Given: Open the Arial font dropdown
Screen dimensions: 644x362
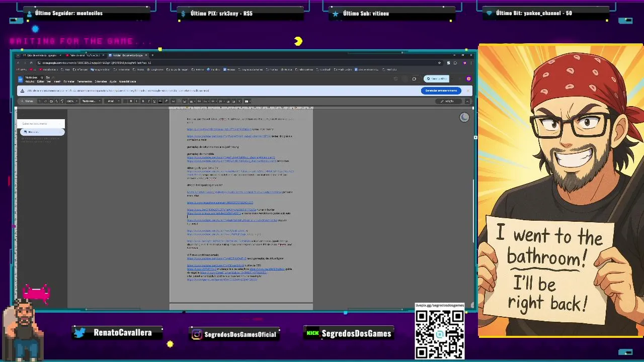Looking at the screenshot, I should point(113,101).
